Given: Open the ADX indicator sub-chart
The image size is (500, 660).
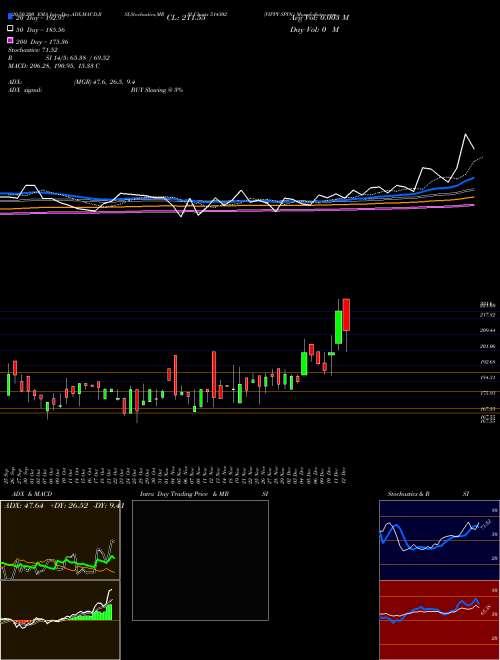Looking at the screenshot, I should 60,540.
